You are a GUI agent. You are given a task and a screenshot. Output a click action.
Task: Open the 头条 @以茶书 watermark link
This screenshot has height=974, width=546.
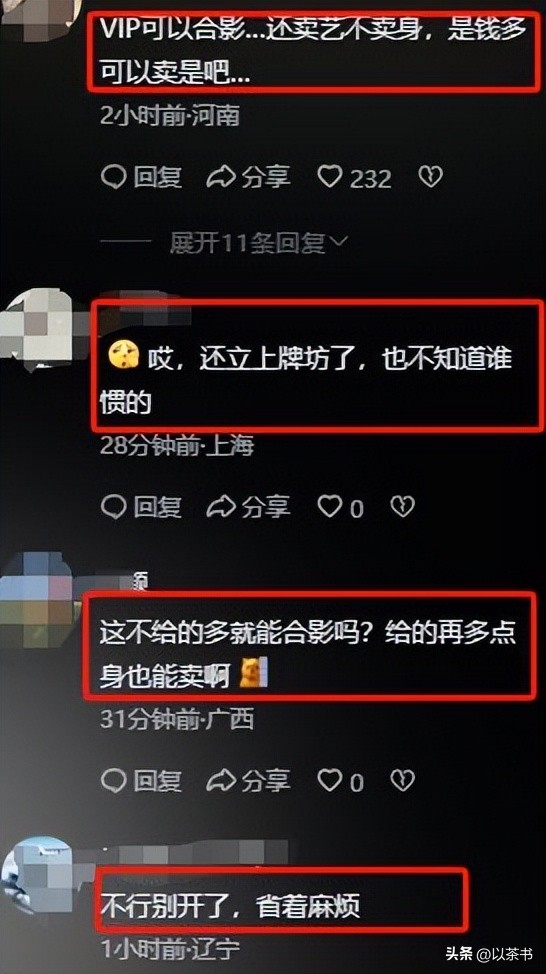(489, 954)
